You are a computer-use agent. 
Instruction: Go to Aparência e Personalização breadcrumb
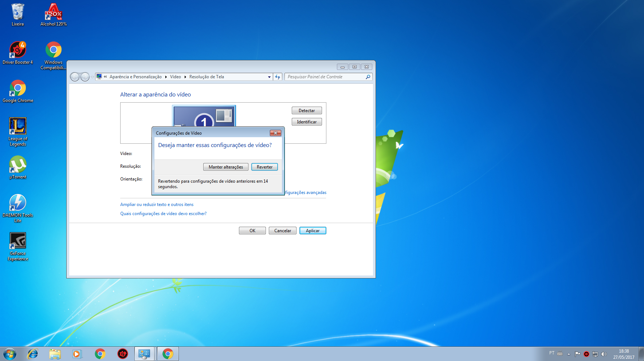[x=136, y=77]
